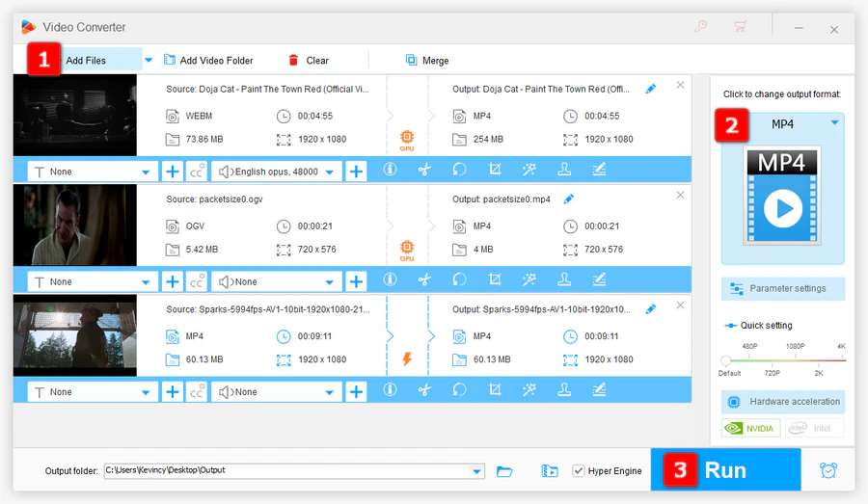This screenshot has height=504, width=868.
Task: Add subtitle to packetsize0 video
Action: pyautogui.click(x=173, y=281)
